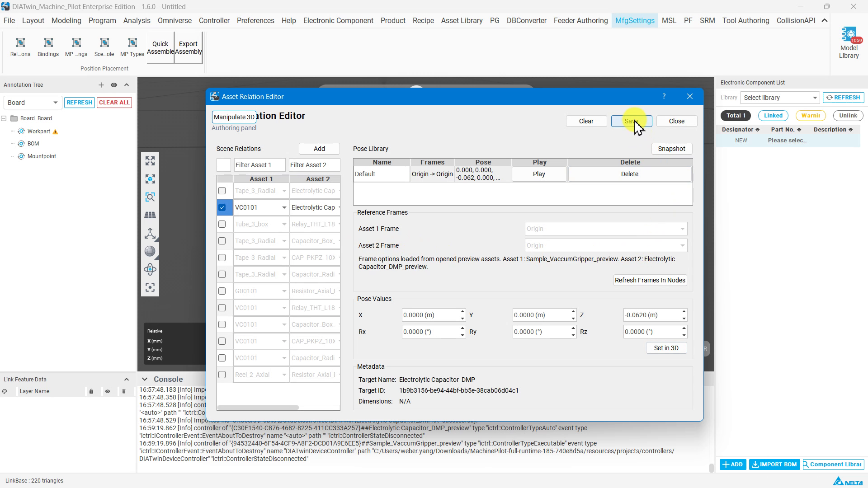Screen dimensions: 868x488
Task: Click the orbit camera icon in the viewport toolbar
Action: pyautogui.click(x=150, y=269)
